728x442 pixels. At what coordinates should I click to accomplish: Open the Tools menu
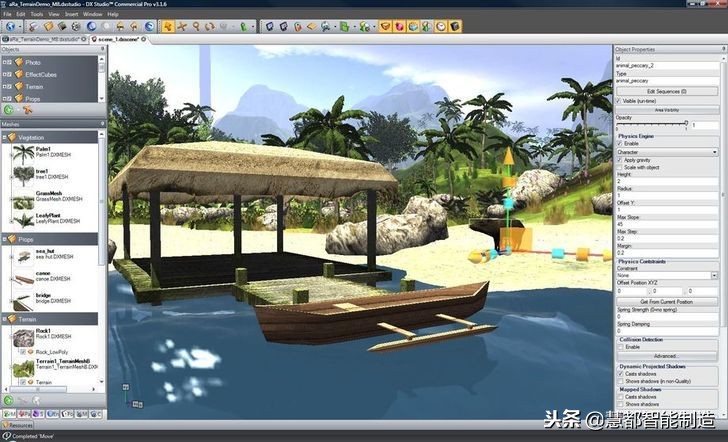[x=37, y=14]
